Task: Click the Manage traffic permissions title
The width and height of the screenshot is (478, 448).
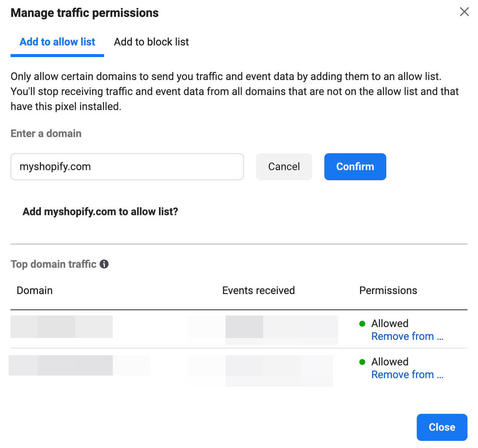Action: [x=85, y=13]
